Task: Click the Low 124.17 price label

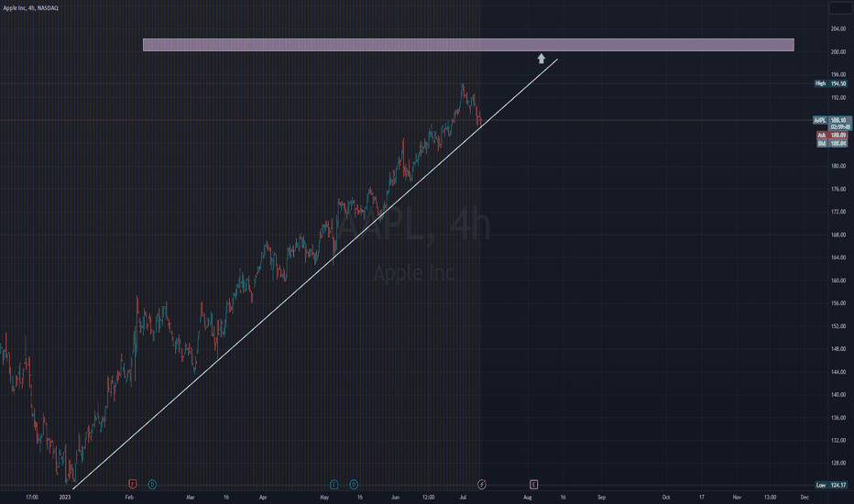Action: point(830,485)
